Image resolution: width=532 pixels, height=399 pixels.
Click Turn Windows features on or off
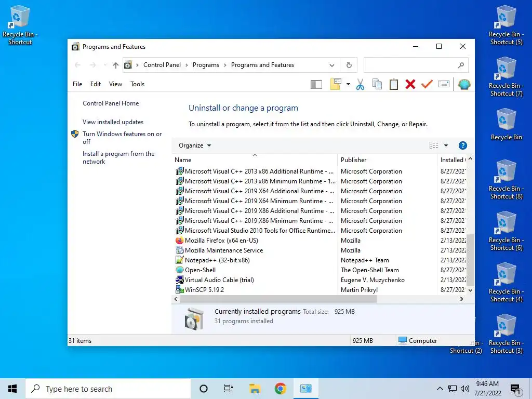(122, 138)
